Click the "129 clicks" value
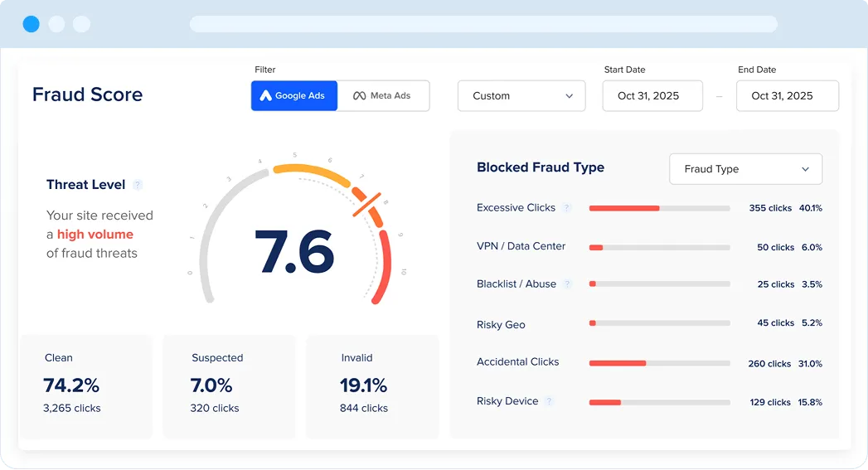This screenshot has width=868, height=470. (770, 403)
